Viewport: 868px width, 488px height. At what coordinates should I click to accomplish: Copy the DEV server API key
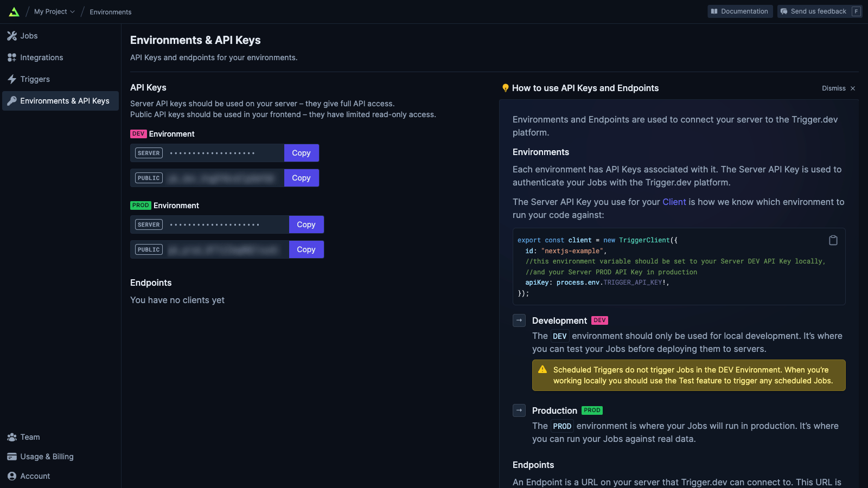(x=301, y=153)
